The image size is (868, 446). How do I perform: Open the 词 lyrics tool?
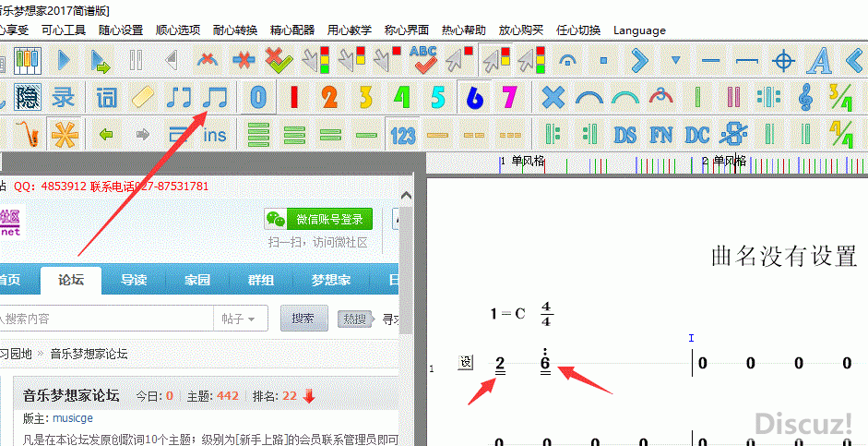106,98
